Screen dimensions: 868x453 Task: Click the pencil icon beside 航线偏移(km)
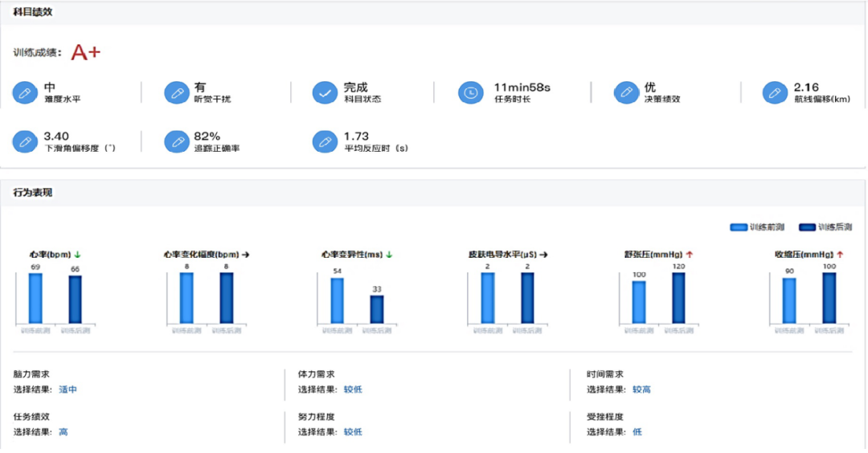pos(775,93)
